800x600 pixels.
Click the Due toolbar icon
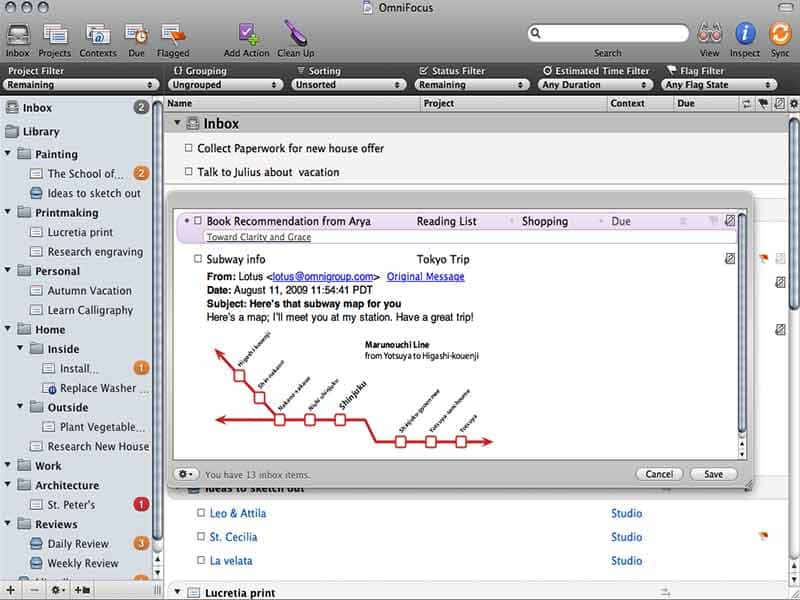click(x=135, y=31)
